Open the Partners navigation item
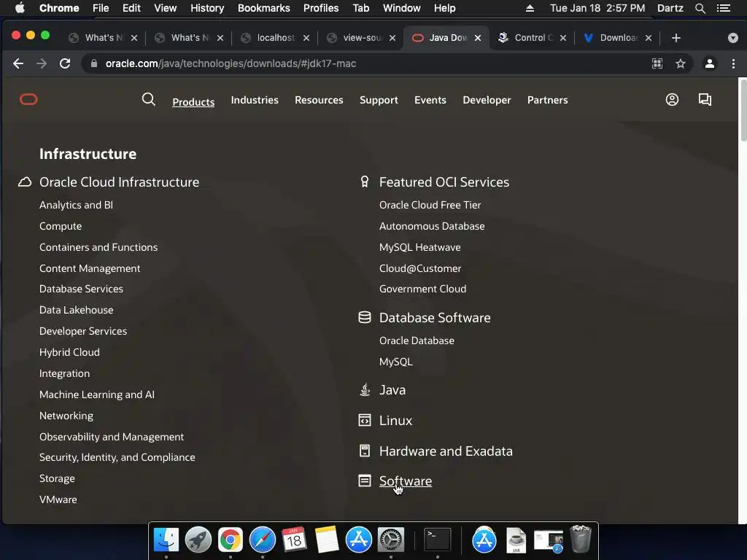Viewport: 747px width, 560px height. point(547,100)
